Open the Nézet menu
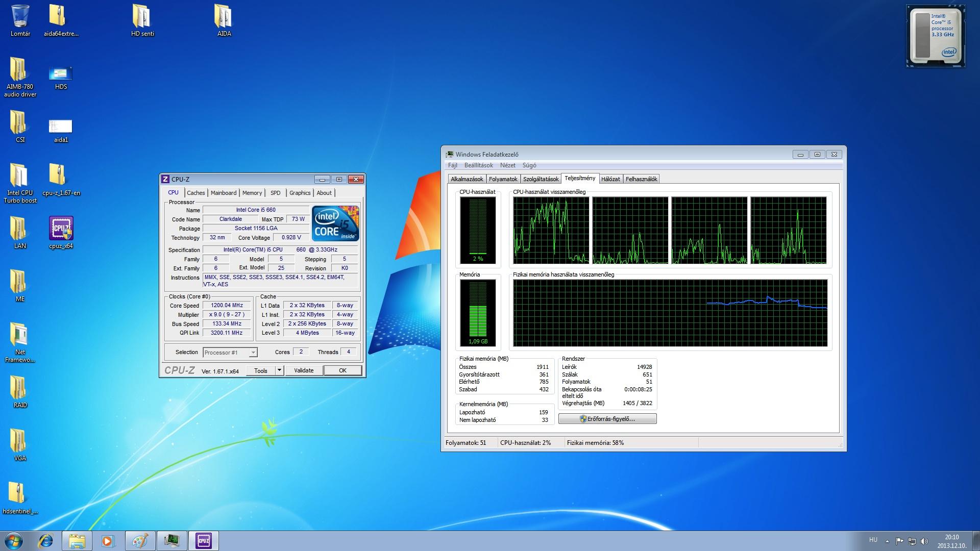This screenshot has height=551, width=980. click(507, 165)
